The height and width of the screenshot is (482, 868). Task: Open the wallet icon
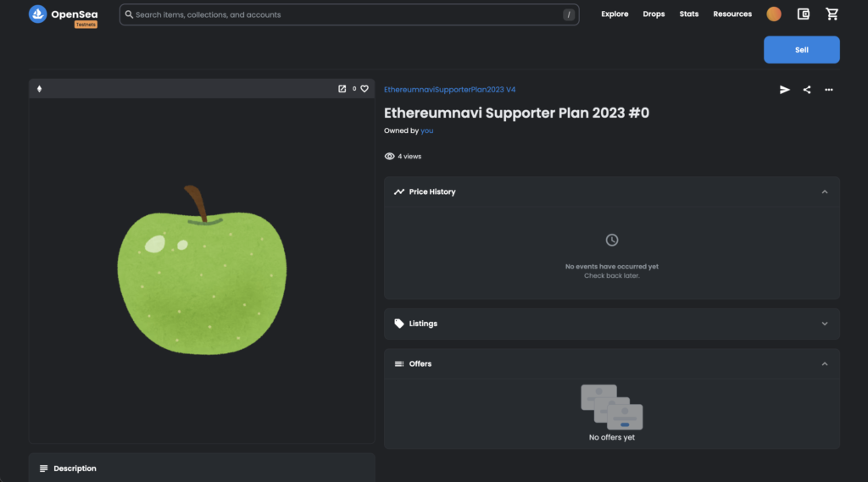point(804,14)
